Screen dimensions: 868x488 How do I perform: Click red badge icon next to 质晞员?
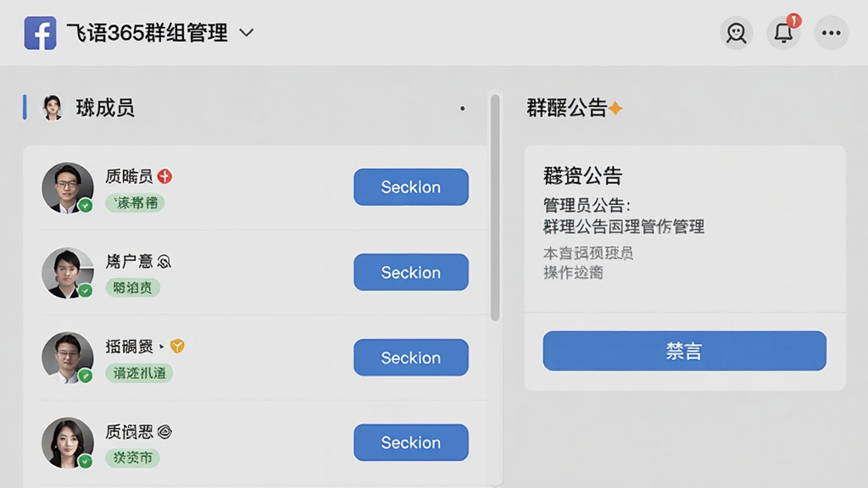pos(164,176)
